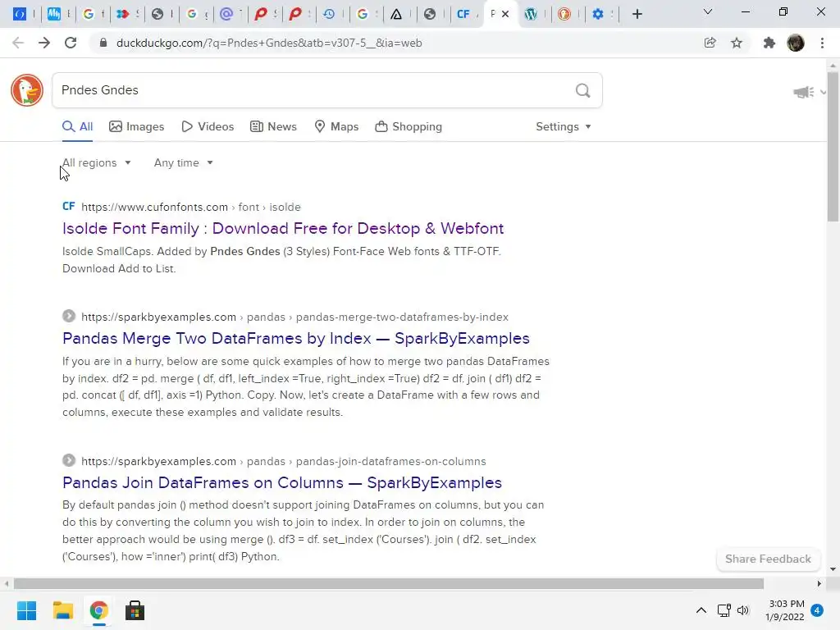Select the All search tab
The image size is (840, 630).
pyautogui.click(x=78, y=127)
